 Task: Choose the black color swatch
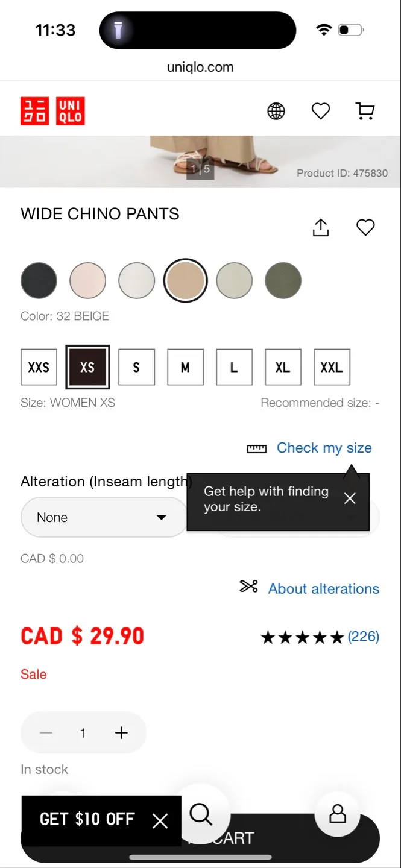[x=39, y=280]
